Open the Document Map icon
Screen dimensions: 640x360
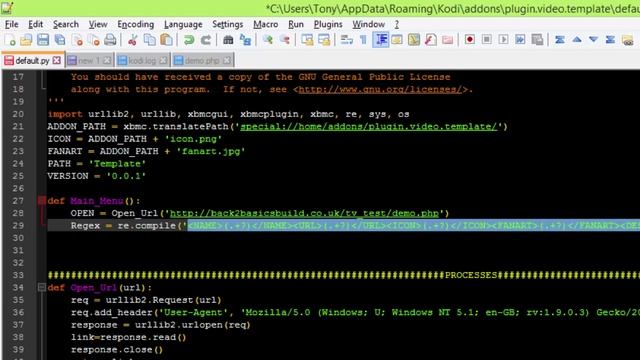(414, 40)
